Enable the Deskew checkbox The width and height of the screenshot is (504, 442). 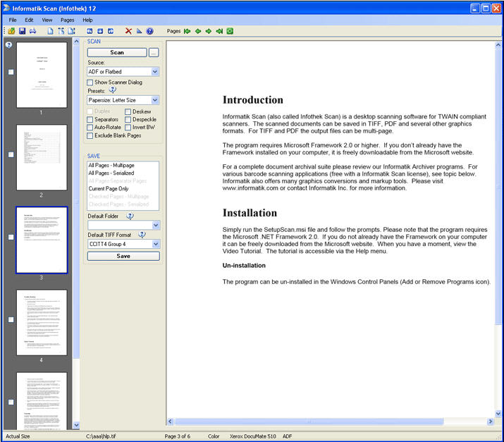[128, 112]
